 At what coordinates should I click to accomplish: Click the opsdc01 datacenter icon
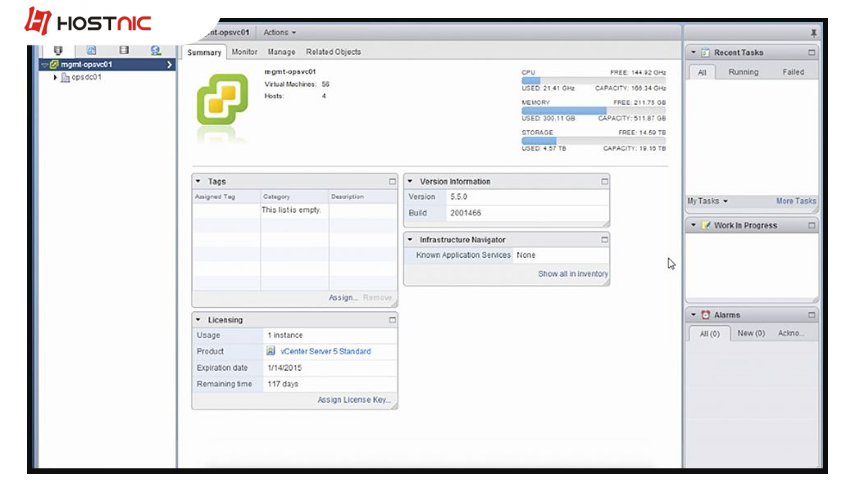65,78
